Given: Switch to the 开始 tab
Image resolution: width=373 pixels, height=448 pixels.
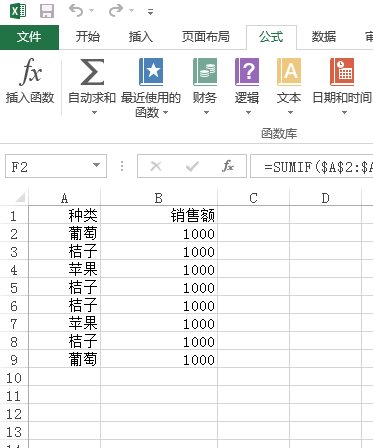Looking at the screenshot, I should 88,37.
